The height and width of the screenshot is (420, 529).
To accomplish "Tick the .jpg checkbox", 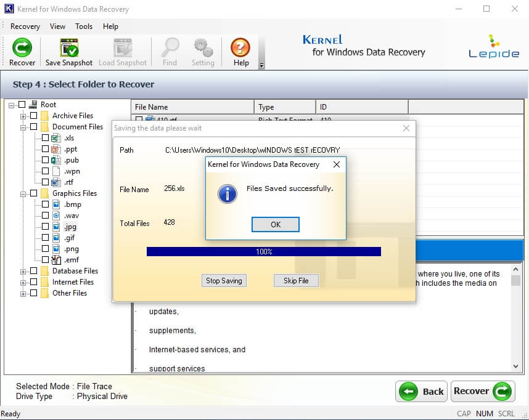I will [x=45, y=226].
